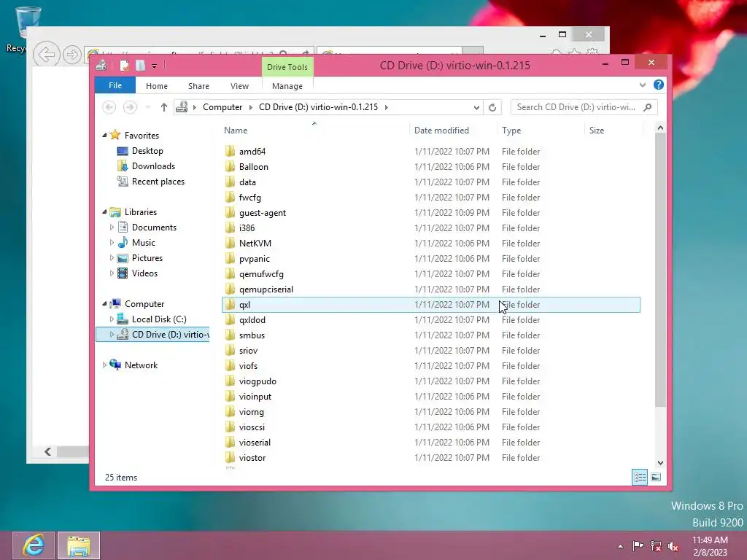Select the qxldod folder row
The image size is (747, 560).
(x=430, y=320)
